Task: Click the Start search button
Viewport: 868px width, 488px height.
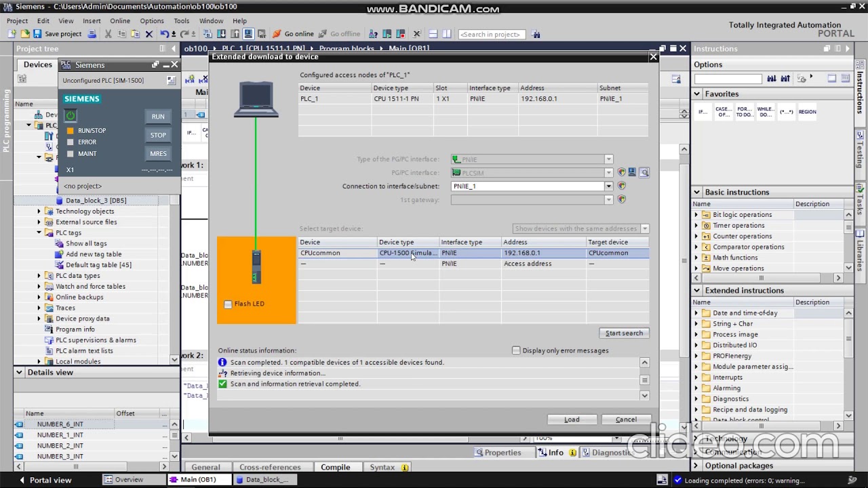Action: pyautogui.click(x=624, y=333)
